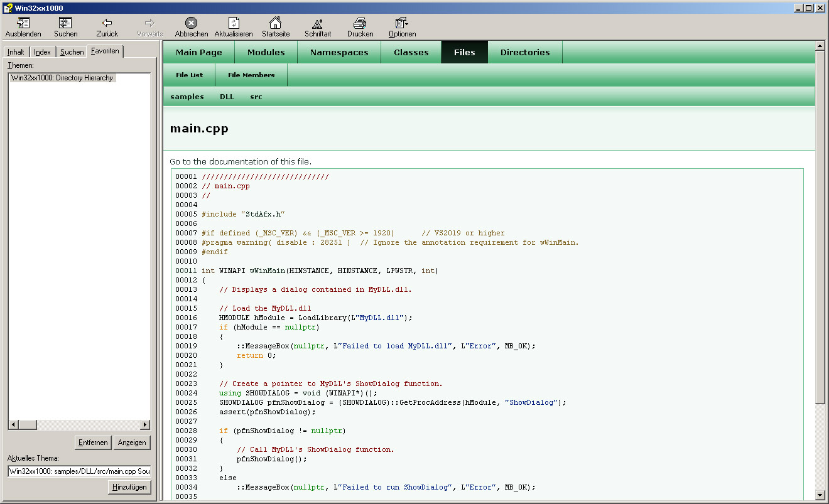Screen dimensions: 829x504
Task: Open the Classes navigation tab
Action: pos(411,53)
